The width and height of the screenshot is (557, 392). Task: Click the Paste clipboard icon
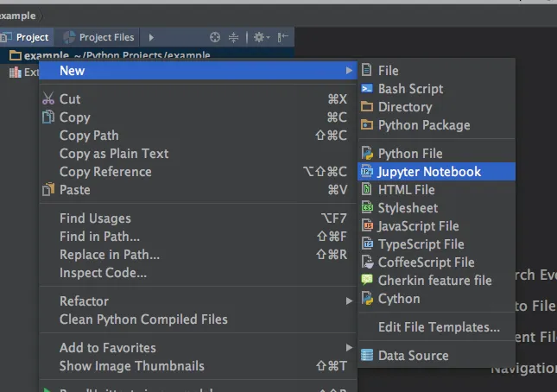48,190
